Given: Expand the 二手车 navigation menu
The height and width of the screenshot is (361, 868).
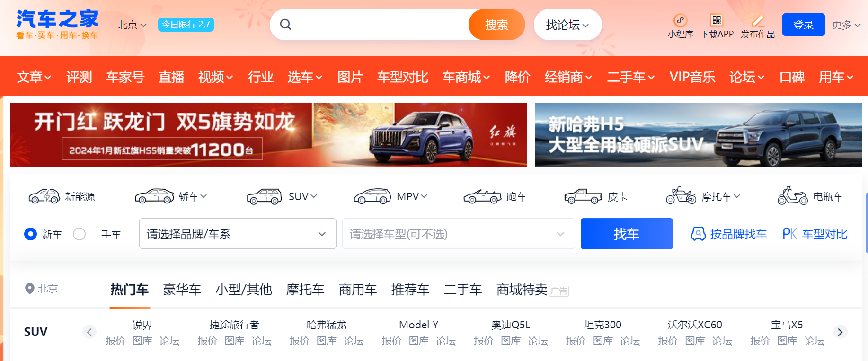Looking at the screenshot, I should (631, 77).
